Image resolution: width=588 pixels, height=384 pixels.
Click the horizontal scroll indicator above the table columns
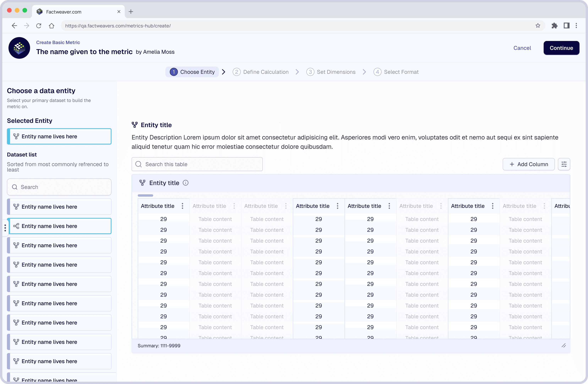click(145, 195)
